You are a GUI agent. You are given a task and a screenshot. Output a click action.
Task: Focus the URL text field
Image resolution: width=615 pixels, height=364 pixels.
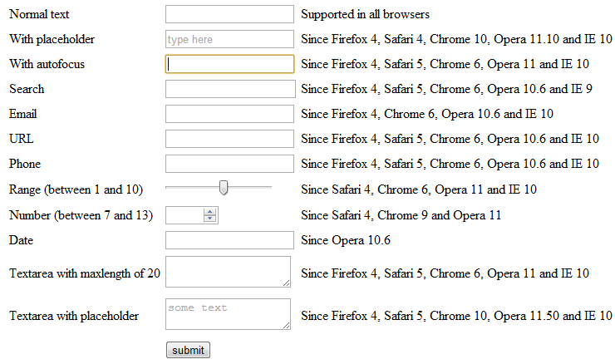tap(230, 139)
